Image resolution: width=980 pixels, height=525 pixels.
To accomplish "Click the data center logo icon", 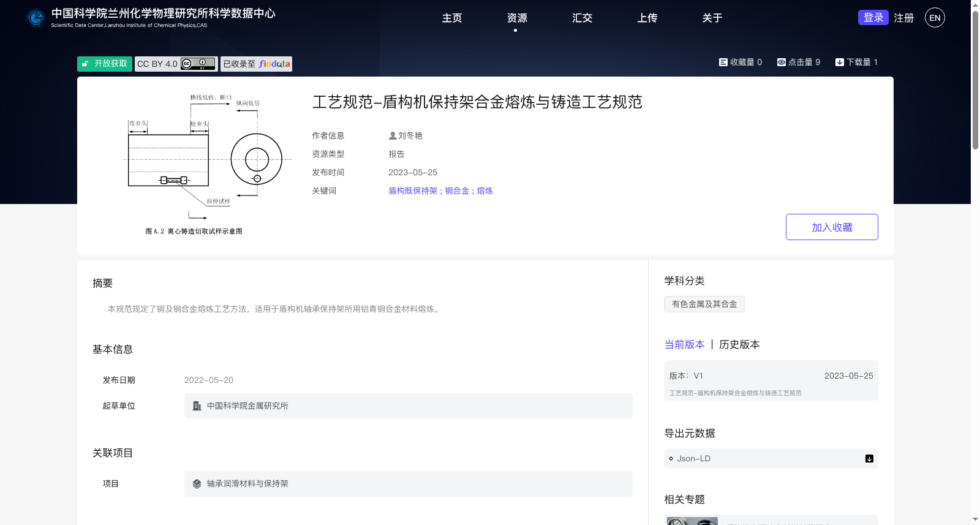I will (36, 18).
